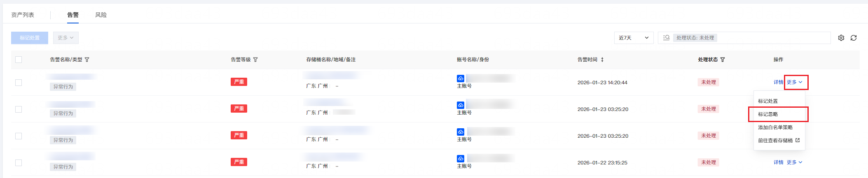Click the refresh icon
The height and width of the screenshot is (178, 868).
click(x=854, y=38)
